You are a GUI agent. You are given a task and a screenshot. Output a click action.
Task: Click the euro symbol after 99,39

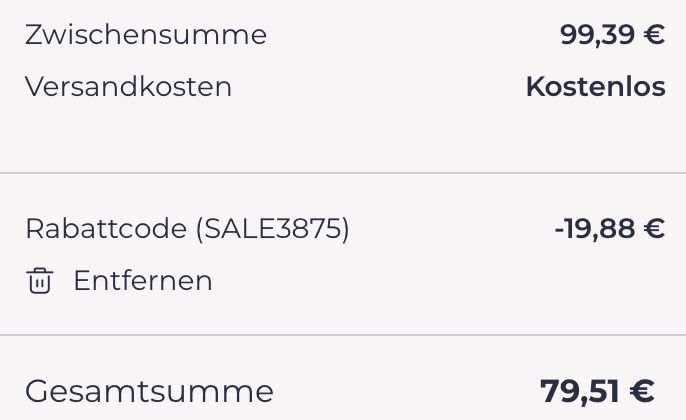tap(654, 35)
